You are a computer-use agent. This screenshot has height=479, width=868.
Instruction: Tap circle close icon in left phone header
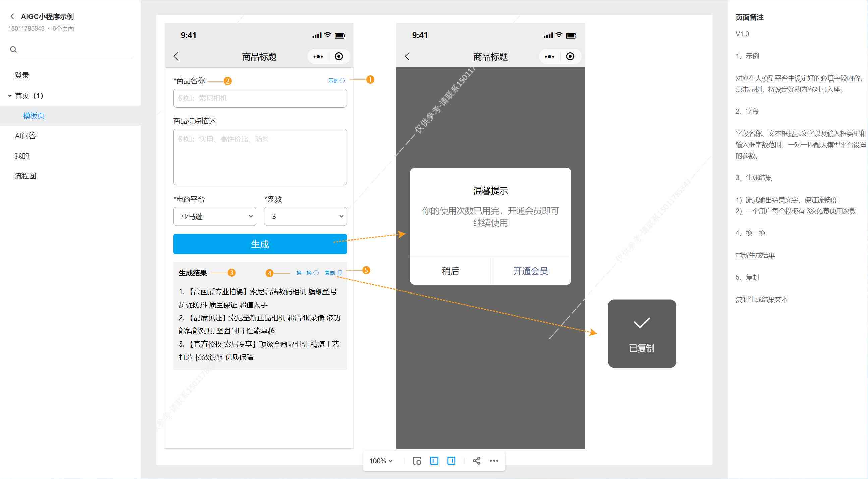coord(339,56)
